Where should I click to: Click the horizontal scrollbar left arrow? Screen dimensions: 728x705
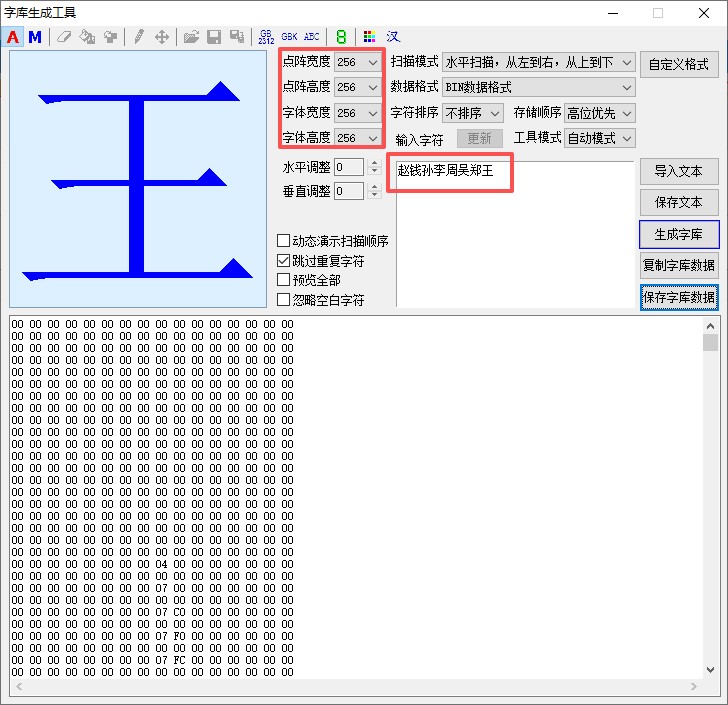(19, 686)
